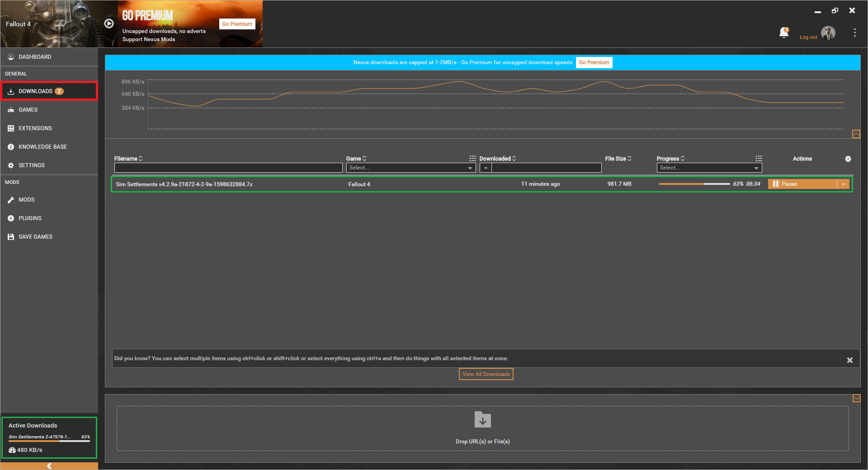Click View All Downloads
The width and height of the screenshot is (868, 470).
(x=486, y=374)
